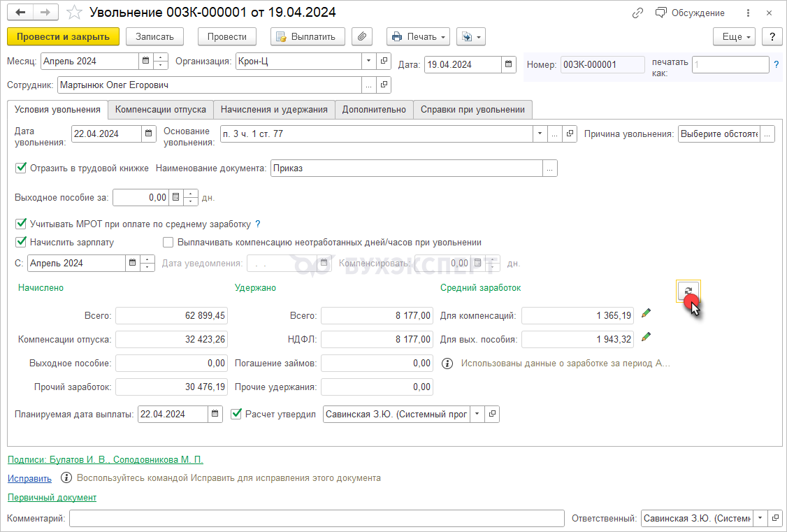
Task: Switch to 'Компенсации отпуска' tab
Action: point(161,109)
